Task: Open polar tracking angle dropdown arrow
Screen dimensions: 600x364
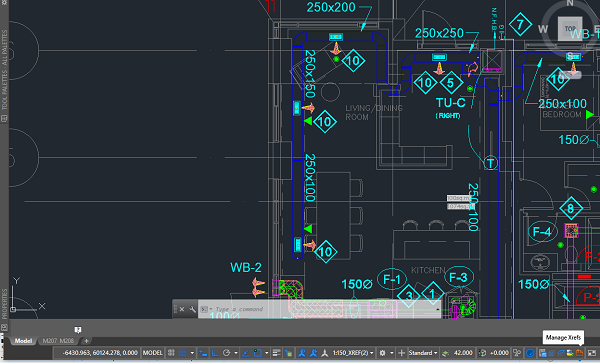Action: pos(236,353)
